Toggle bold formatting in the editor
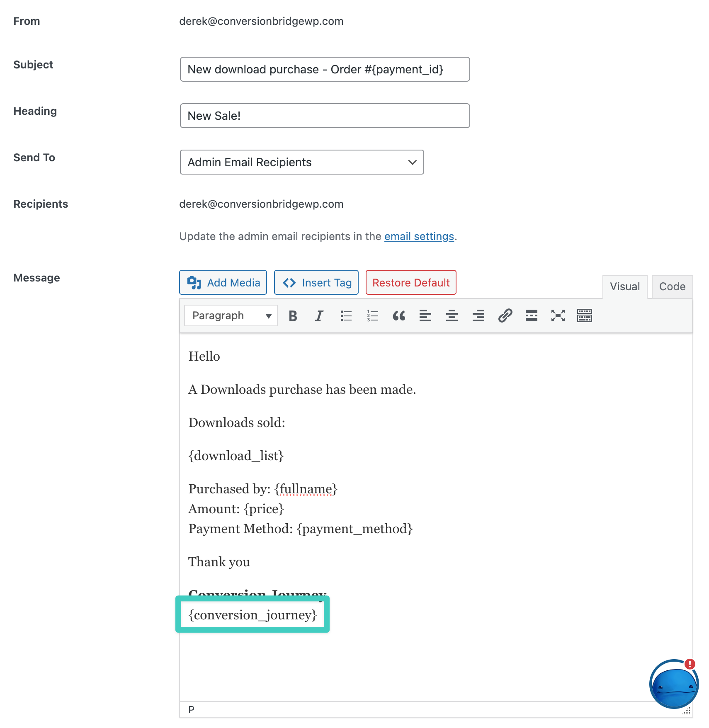This screenshot has height=728, width=709. [293, 315]
